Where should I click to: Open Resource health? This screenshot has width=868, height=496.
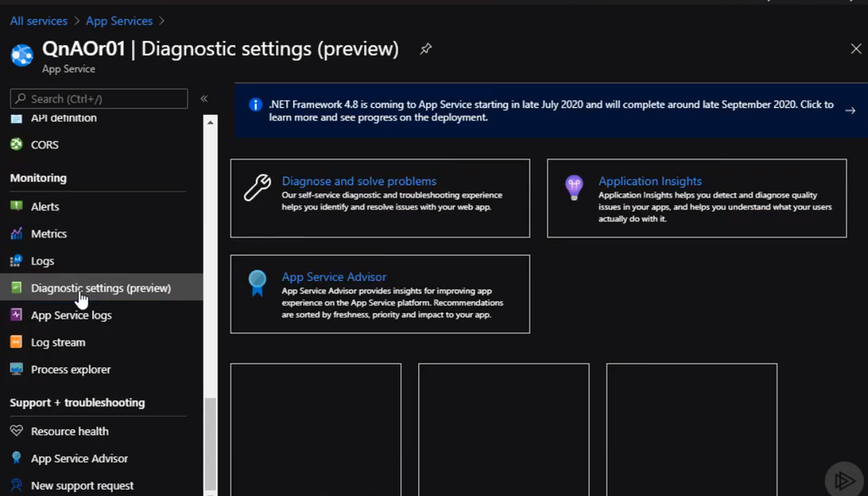(70, 432)
